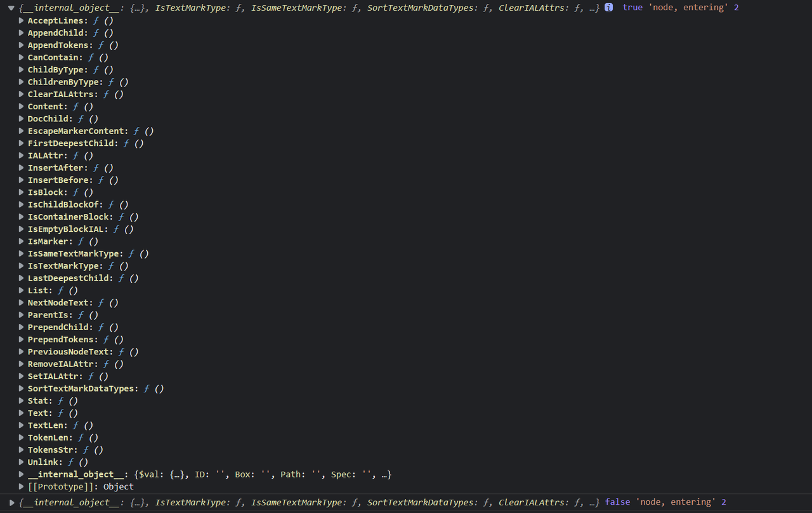Expand the Unlink function entry
This screenshot has width=812, height=513.
[21, 462]
